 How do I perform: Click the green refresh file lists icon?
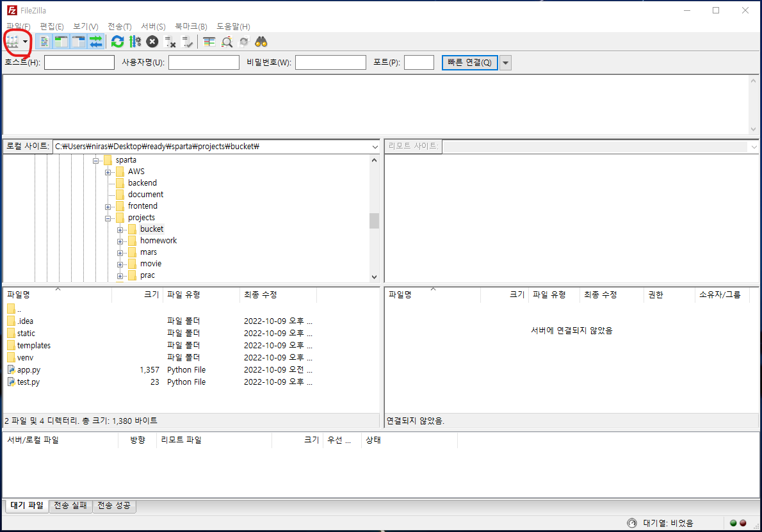point(117,42)
